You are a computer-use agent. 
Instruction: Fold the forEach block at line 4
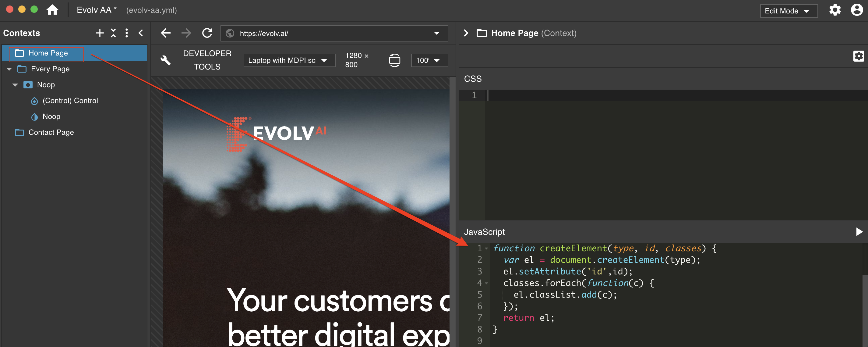tap(487, 284)
